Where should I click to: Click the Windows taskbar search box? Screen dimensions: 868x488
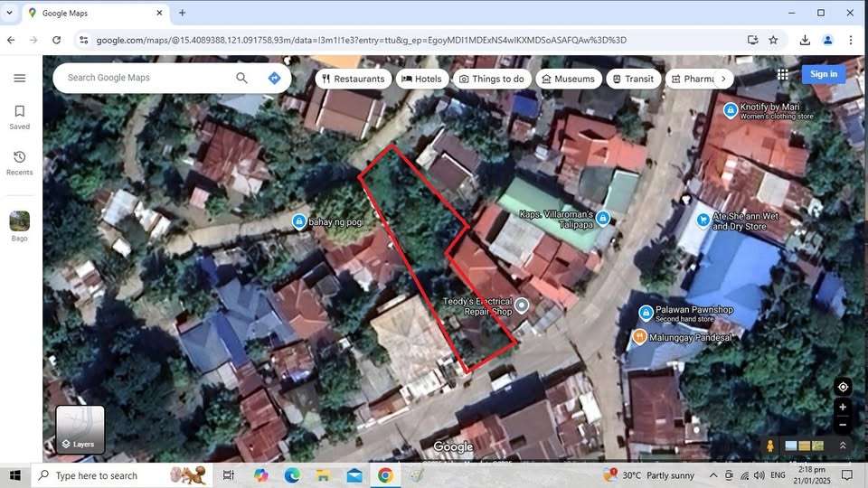(x=120, y=475)
